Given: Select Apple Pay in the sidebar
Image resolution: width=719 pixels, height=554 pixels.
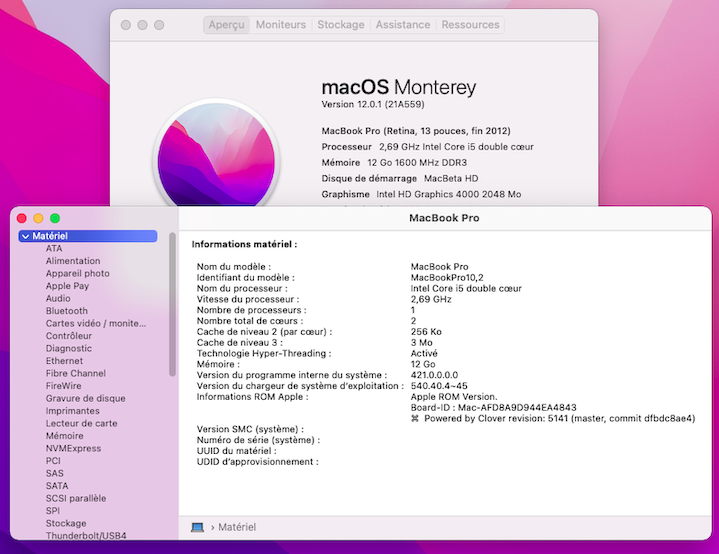Looking at the screenshot, I should point(67,286).
